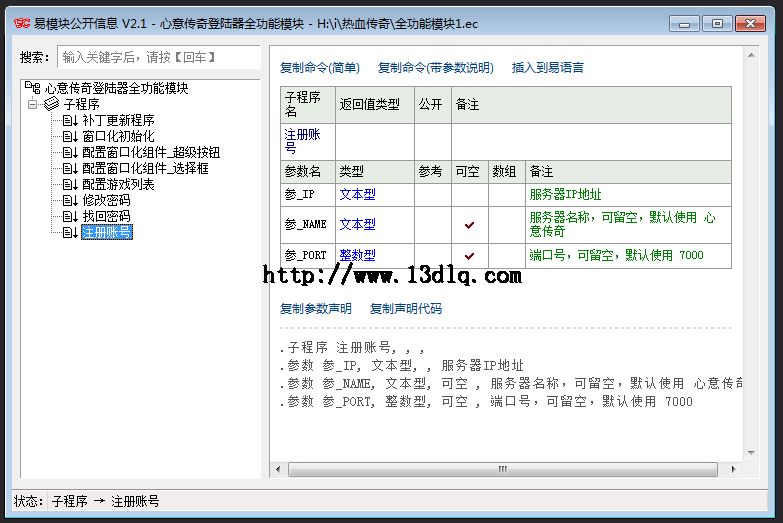The width and height of the screenshot is (783, 523).
Task: Click the app logo in title bar
Action: [22, 23]
